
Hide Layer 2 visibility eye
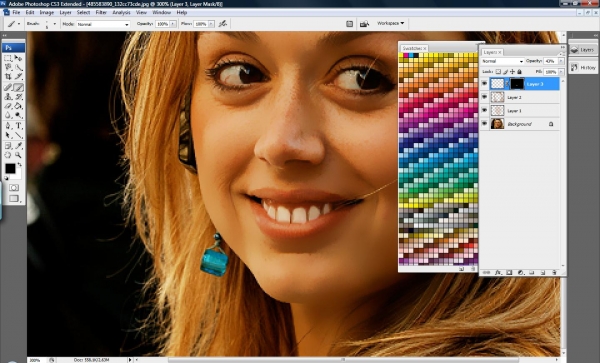(x=484, y=97)
